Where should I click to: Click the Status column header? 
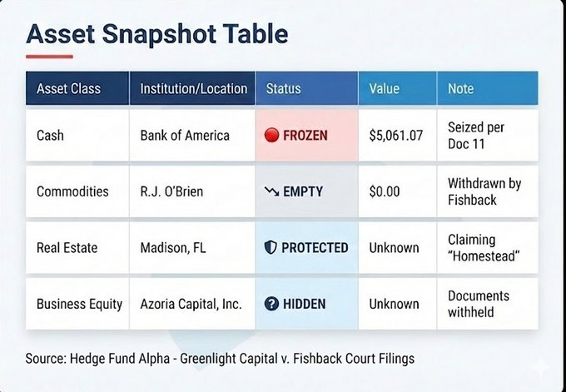(284, 88)
